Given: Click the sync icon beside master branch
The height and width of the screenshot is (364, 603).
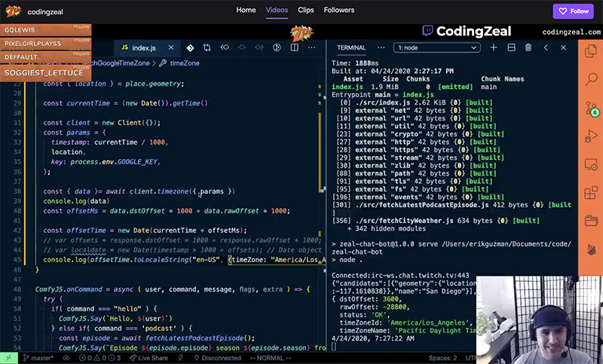Looking at the screenshot, I should tap(66, 358).
